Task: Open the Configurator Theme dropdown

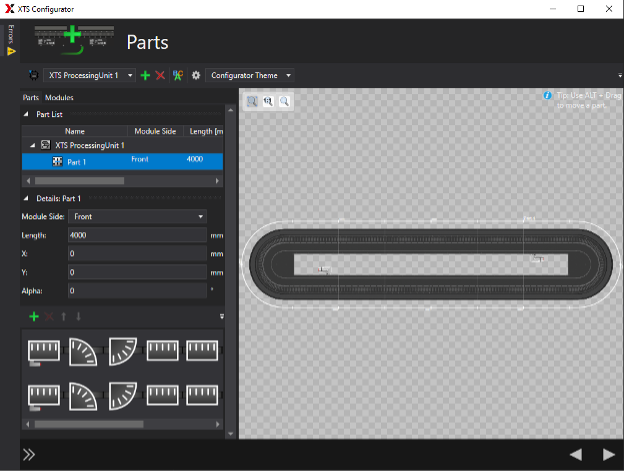Action: coord(250,75)
